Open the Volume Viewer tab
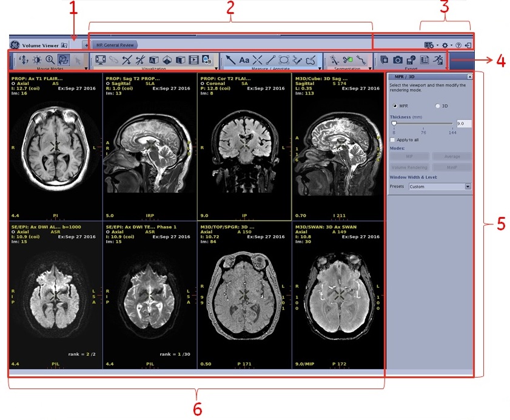This screenshot has height=420, width=510. tap(40, 45)
